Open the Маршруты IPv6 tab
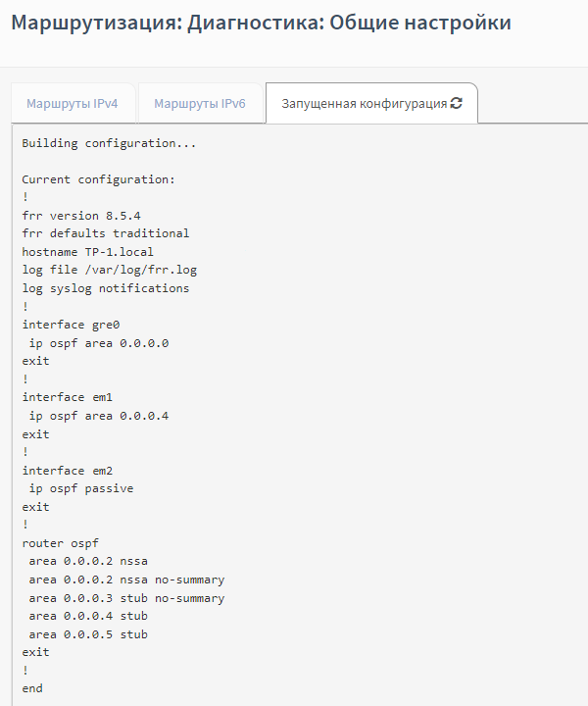588x706 pixels. coord(200,103)
